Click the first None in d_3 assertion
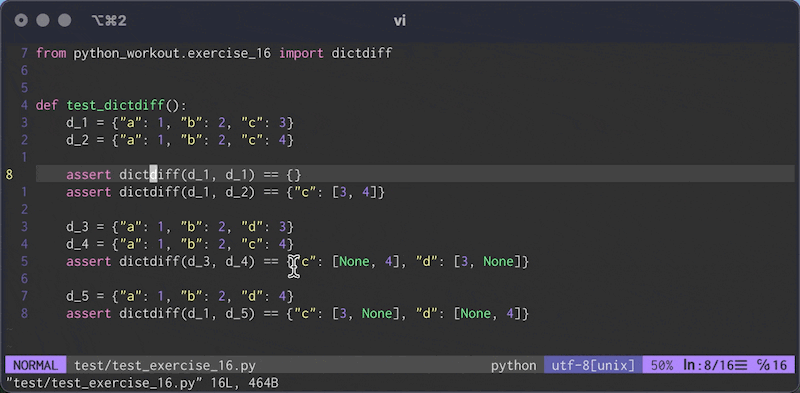This screenshot has width=800, height=393. pyautogui.click(x=354, y=261)
